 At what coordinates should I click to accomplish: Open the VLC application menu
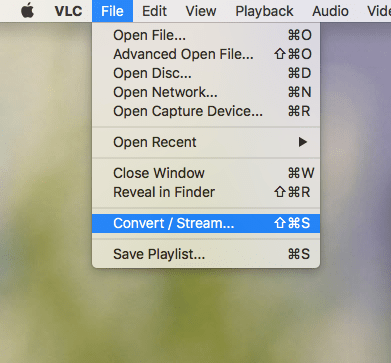68,11
